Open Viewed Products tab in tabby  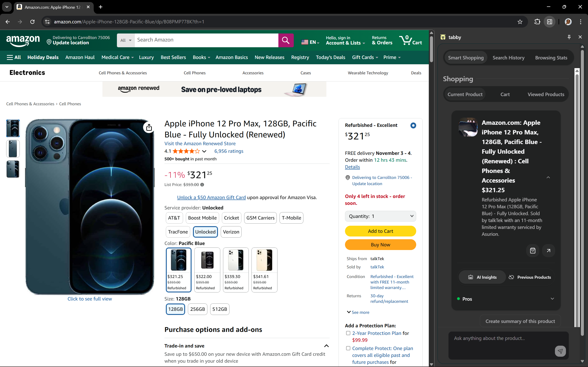coord(546,95)
